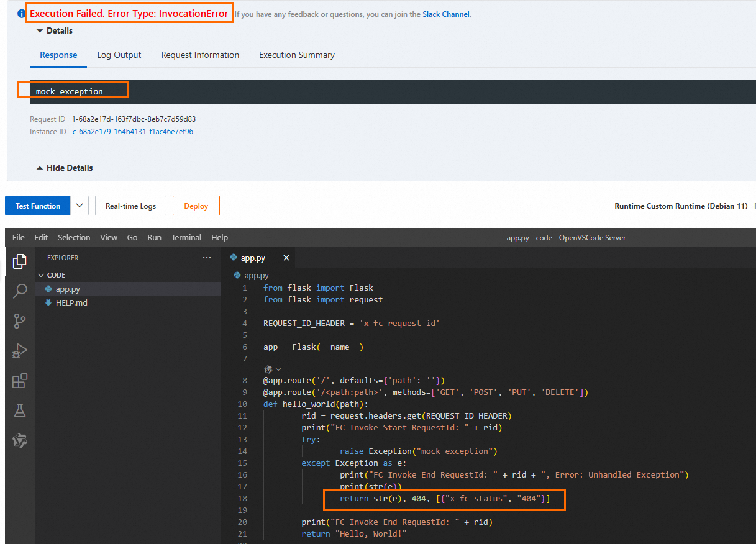The width and height of the screenshot is (756, 544).
Task: Switch to the Execution Summary tab
Action: point(296,55)
